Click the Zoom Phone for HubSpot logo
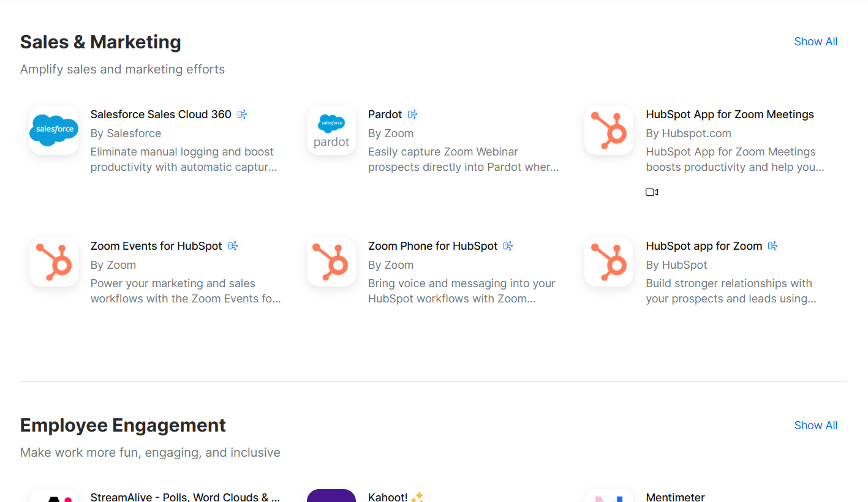This screenshot has height=502, width=868. [x=331, y=261]
